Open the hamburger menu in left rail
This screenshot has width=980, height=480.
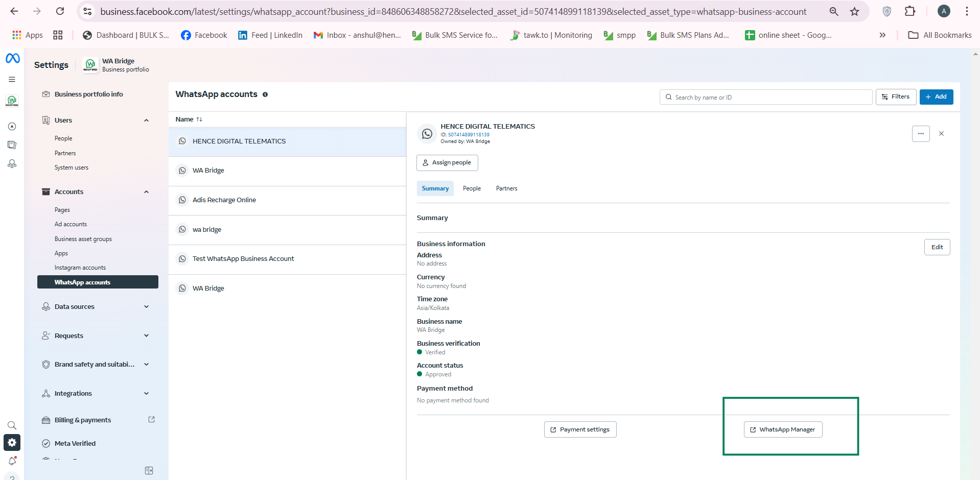coord(12,80)
